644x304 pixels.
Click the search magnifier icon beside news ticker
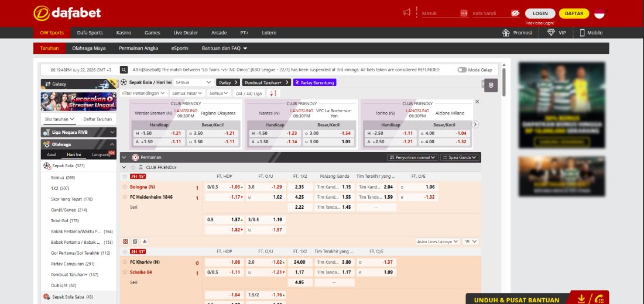point(124,70)
